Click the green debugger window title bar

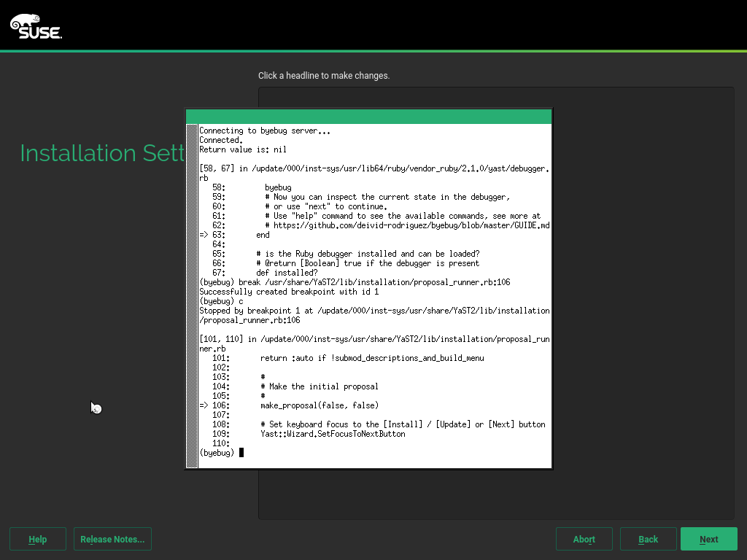click(x=368, y=117)
